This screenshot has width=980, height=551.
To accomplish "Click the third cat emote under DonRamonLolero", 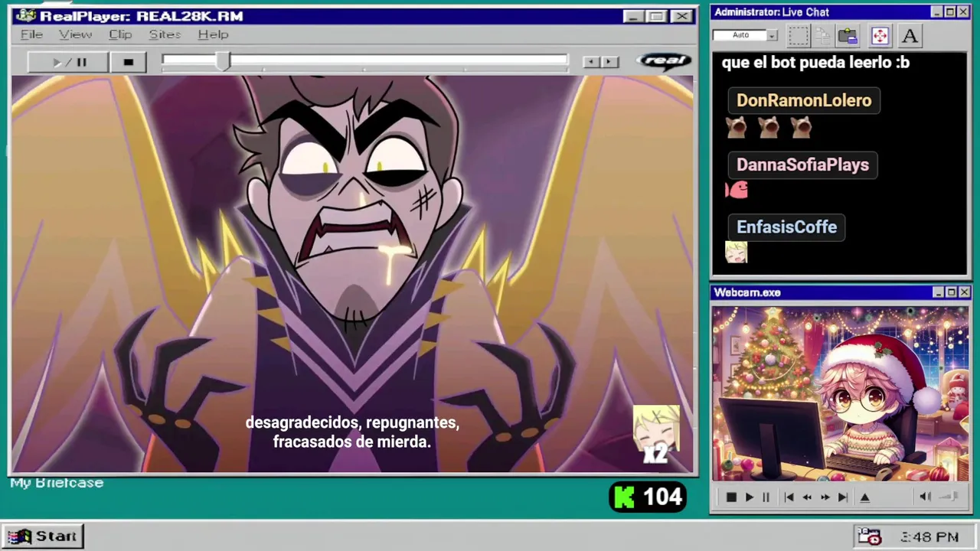I will [801, 127].
